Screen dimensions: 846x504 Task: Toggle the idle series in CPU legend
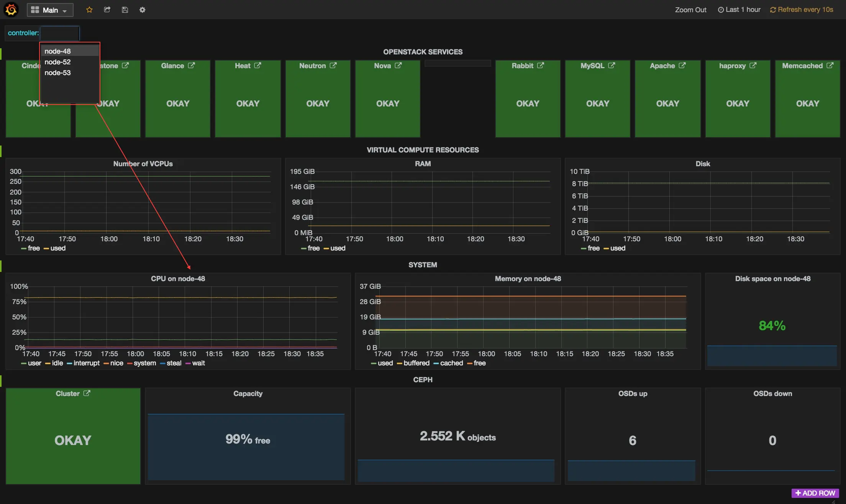click(x=57, y=363)
